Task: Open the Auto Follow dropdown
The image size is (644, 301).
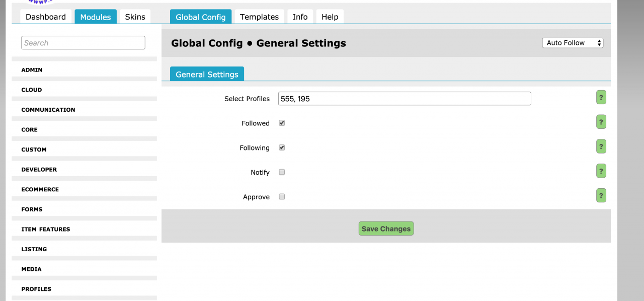Action: pyautogui.click(x=573, y=43)
